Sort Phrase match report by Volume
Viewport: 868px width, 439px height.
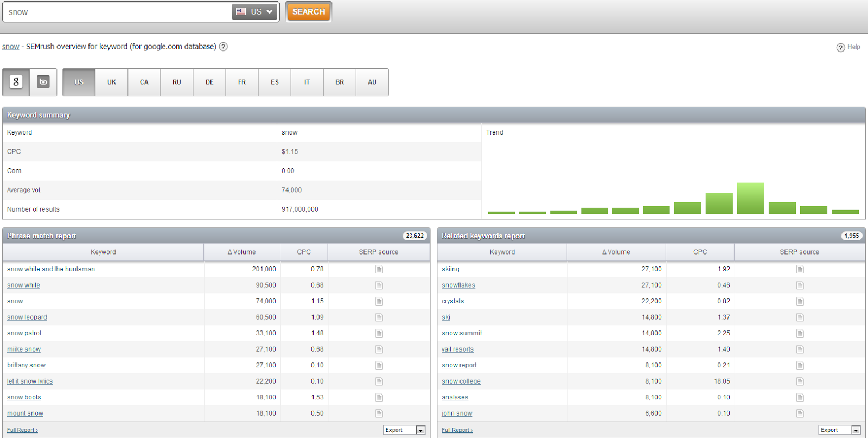point(242,252)
